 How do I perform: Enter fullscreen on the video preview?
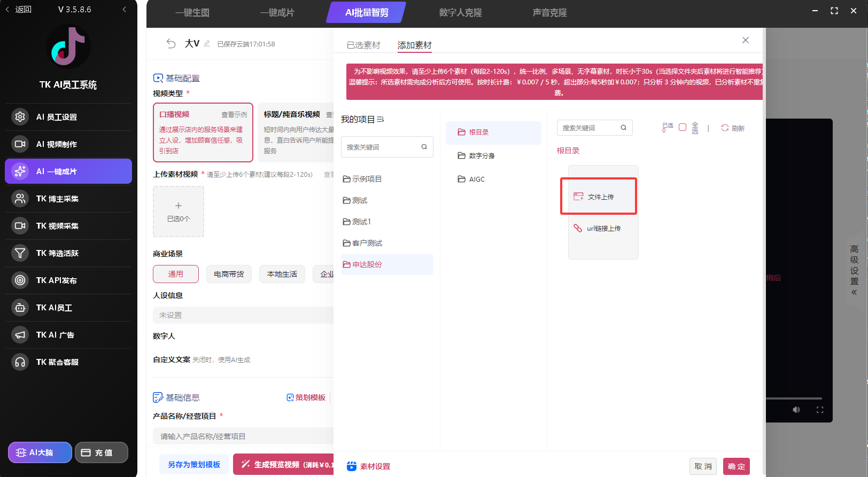[x=820, y=410]
